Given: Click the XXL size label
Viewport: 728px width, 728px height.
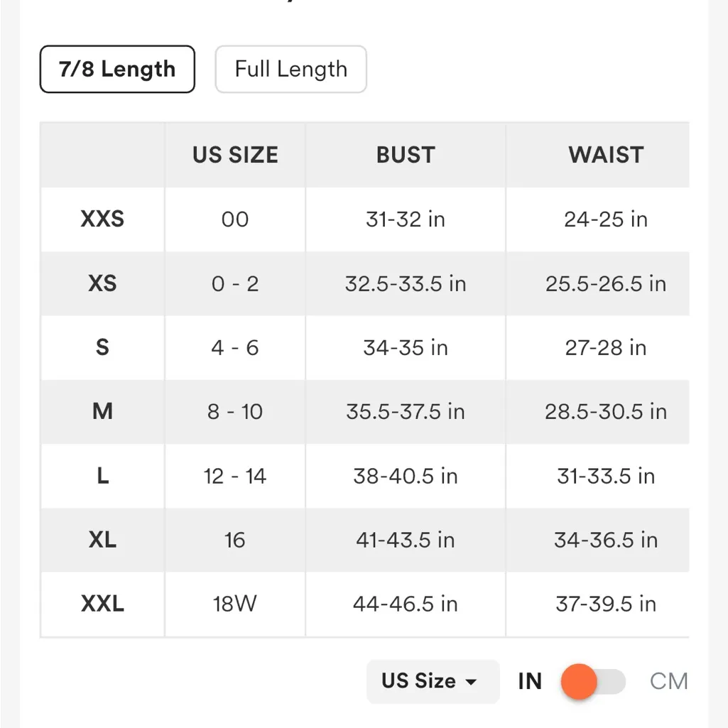Looking at the screenshot, I should [102, 604].
